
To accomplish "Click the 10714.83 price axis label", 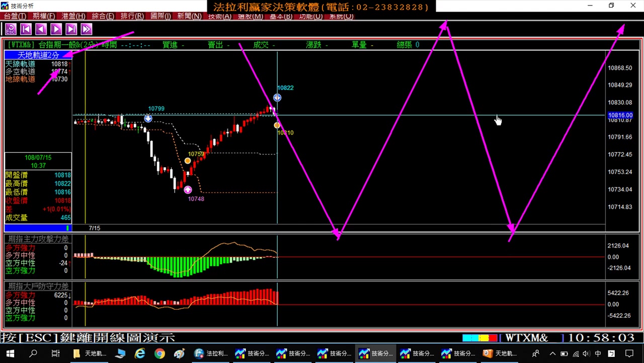I will (x=620, y=207).
